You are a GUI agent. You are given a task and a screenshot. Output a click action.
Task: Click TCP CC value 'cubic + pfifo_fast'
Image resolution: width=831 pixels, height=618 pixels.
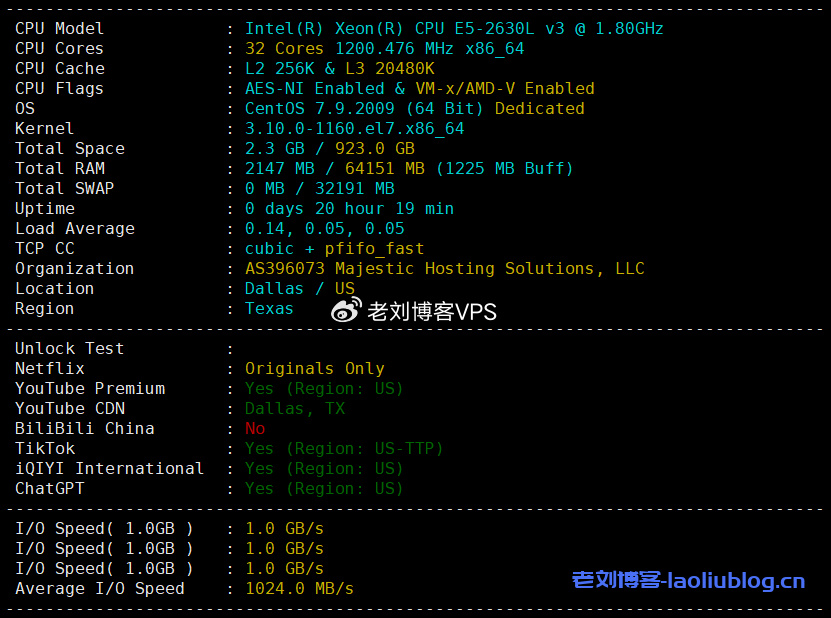click(334, 249)
